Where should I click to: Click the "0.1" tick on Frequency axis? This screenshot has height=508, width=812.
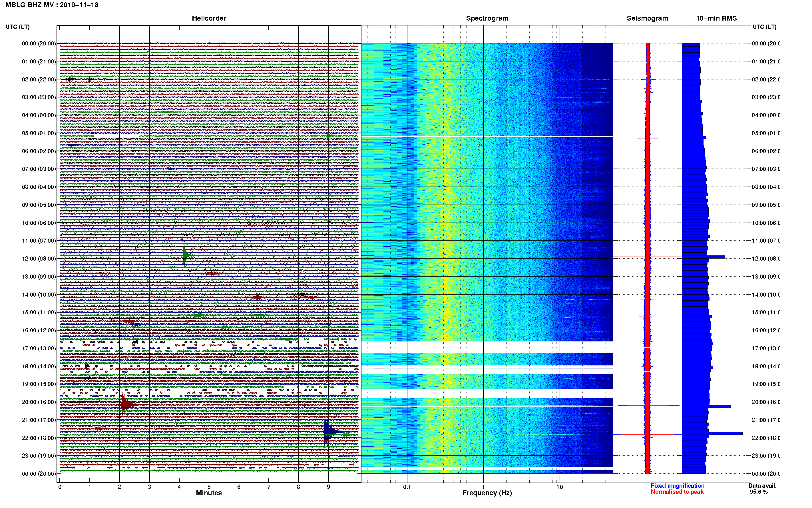pos(407,487)
